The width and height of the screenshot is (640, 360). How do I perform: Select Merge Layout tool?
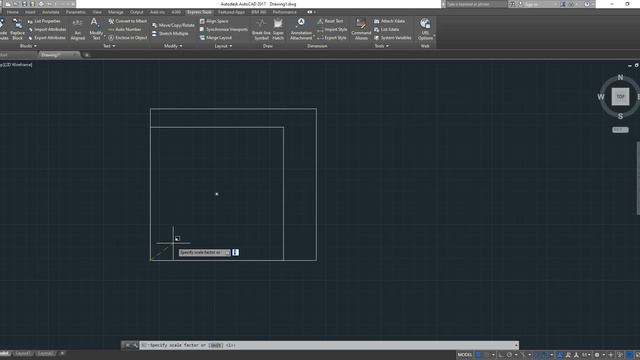216,38
